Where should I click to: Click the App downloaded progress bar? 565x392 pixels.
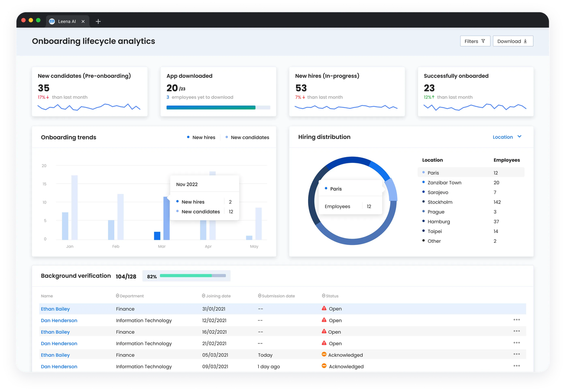click(218, 107)
